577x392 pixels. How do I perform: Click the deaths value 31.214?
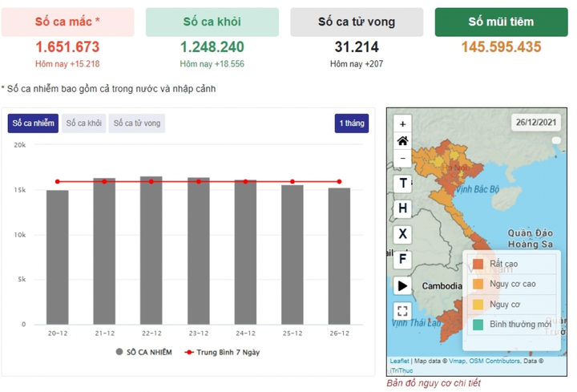357,47
